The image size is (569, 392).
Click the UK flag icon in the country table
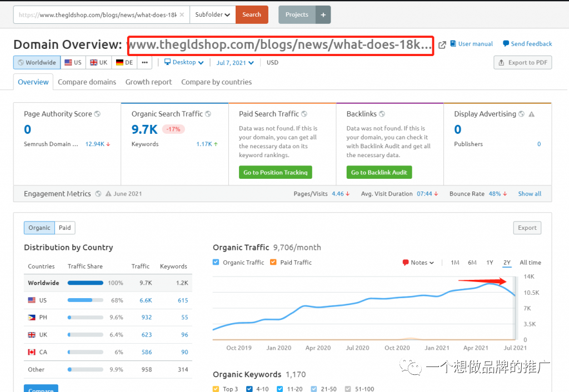point(32,335)
